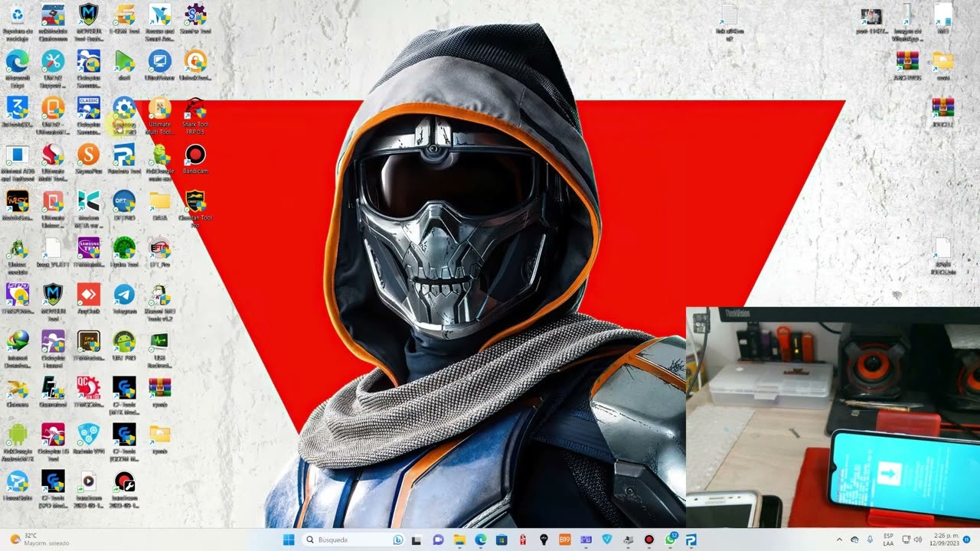Launch the Radmin VPN desktop shortcut
The width and height of the screenshot is (980, 551).
[x=88, y=439]
